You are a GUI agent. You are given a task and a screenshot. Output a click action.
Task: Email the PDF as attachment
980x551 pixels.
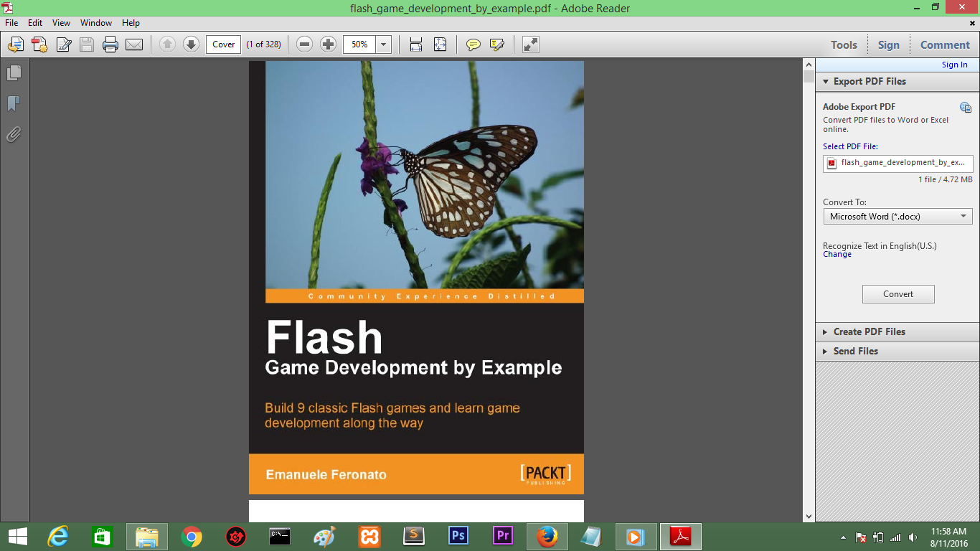tap(136, 44)
